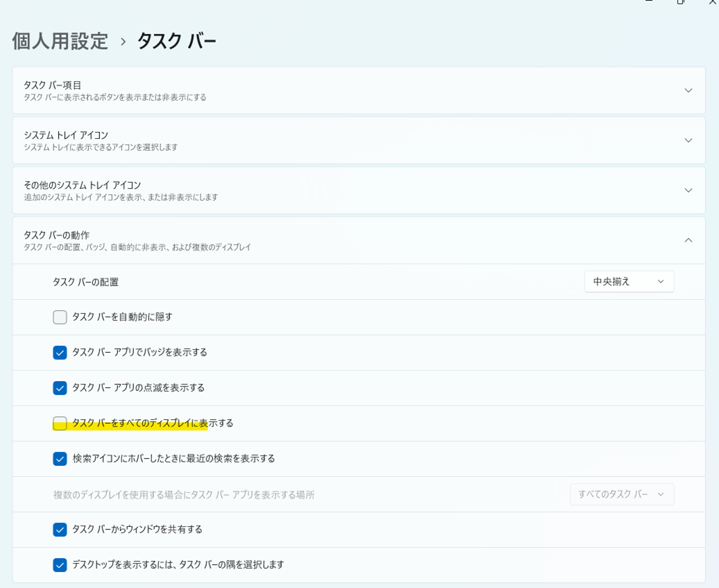Open the 中央揃え alignment dropdown

pos(629,281)
